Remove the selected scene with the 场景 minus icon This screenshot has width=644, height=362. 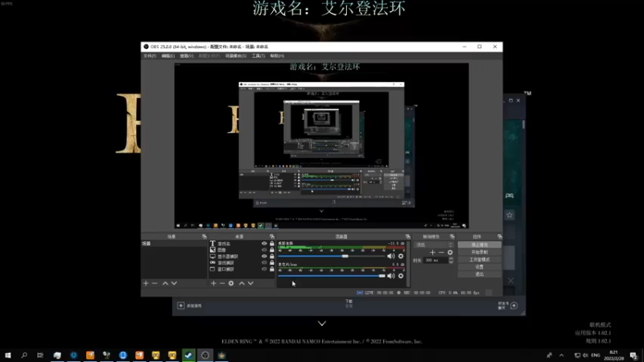click(155, 283)
